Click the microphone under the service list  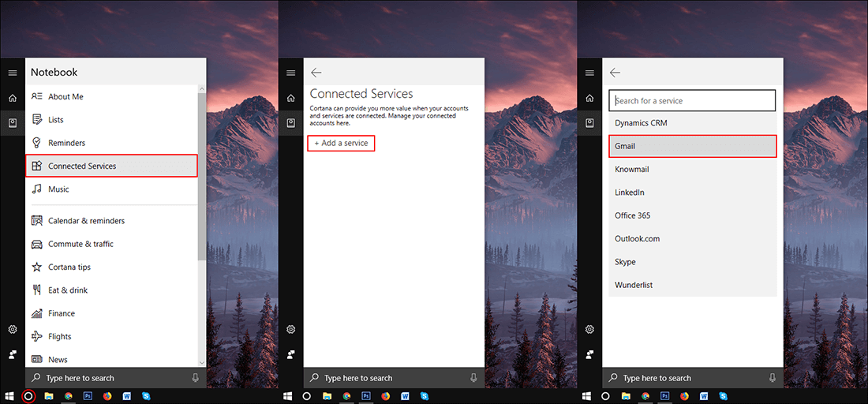(773, 378)
